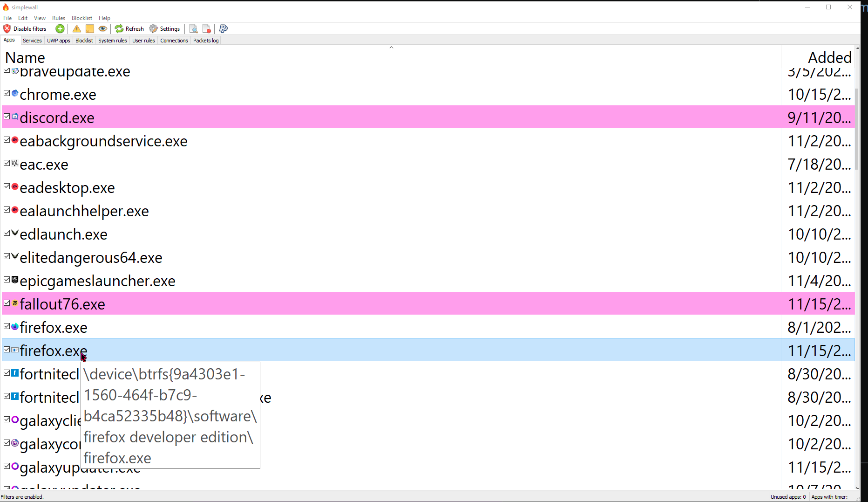Screen dimensions: 868x502
Task: Click the warning triangle notification icon
Action: coord(77,28)
